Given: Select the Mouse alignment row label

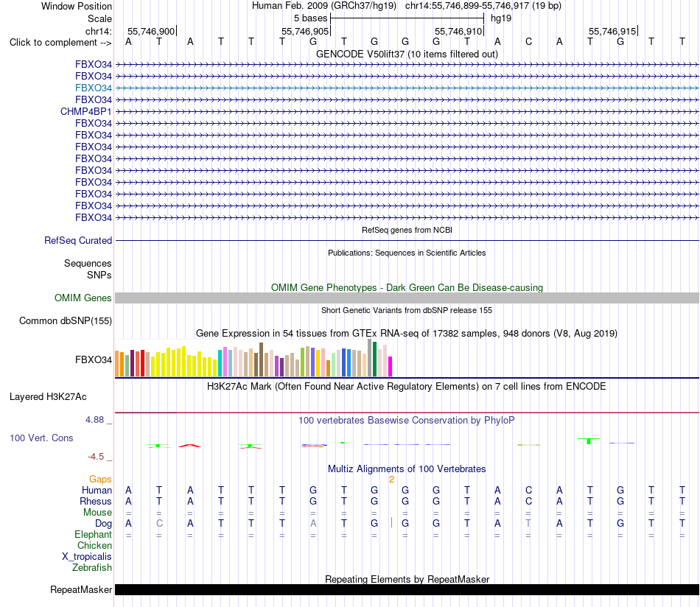Looking at the screenshot, I should (x=97, y=513).
